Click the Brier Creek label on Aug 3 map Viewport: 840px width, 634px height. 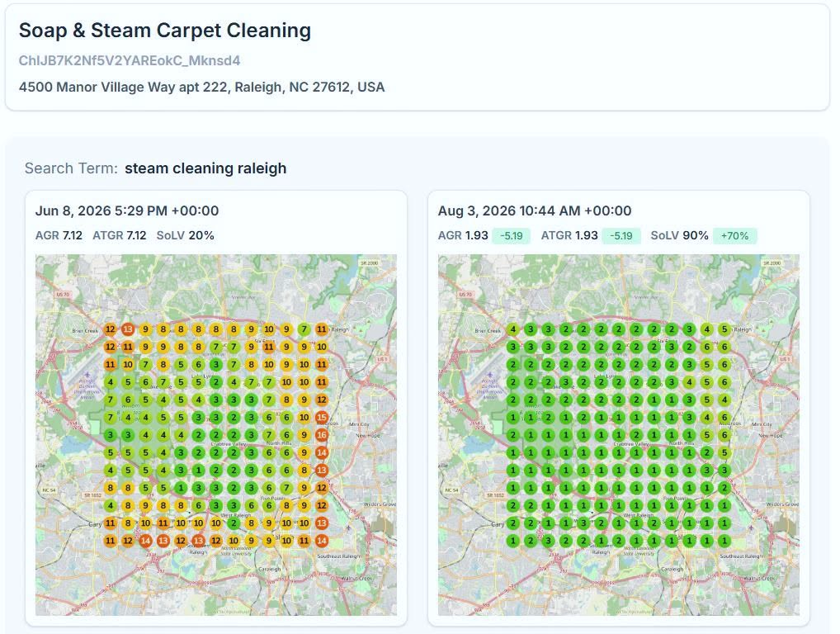488,331
